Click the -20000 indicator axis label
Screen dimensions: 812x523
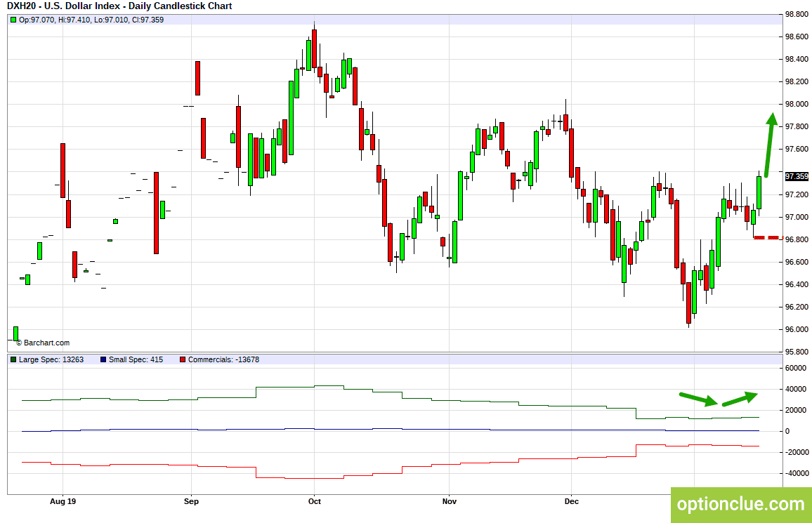(796, 452)
